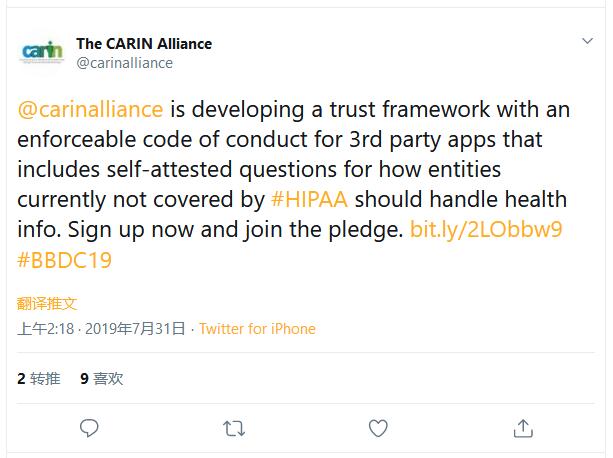Image resolution: width=613 pixels, height=458 pixels.
Task: Open the gray @carinalliance handle under the name
Action: click(x=124, y=62)
